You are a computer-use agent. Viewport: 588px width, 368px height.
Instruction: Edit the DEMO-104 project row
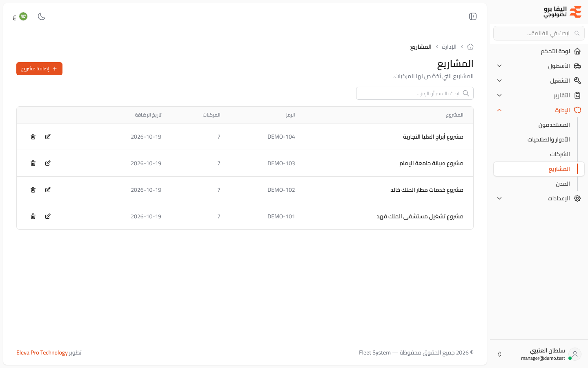pos(48,137)
